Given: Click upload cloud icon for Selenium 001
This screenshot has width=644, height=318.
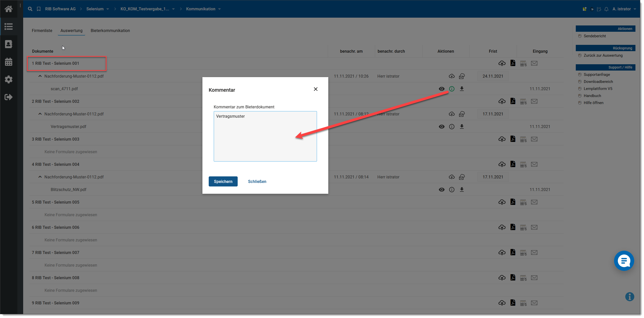Looking at the screenshot, I should 502,63.
